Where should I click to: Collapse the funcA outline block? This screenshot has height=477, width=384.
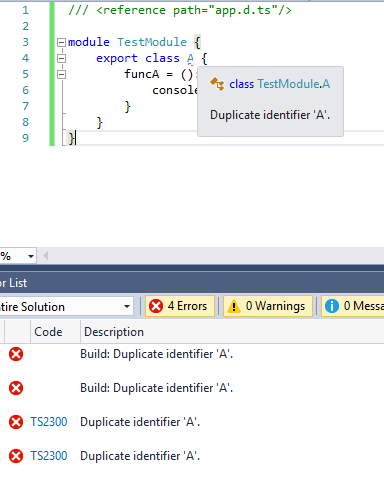point(61,74)
